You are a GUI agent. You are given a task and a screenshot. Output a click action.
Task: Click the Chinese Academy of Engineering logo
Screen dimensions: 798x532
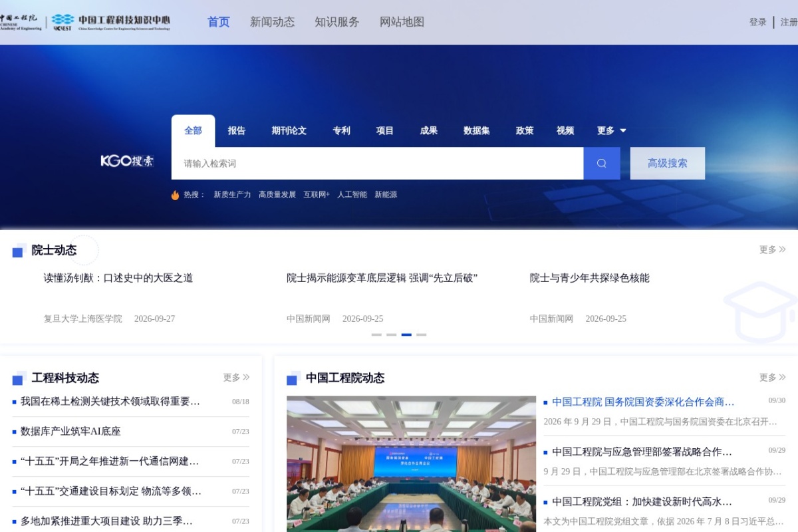point(21,22)
